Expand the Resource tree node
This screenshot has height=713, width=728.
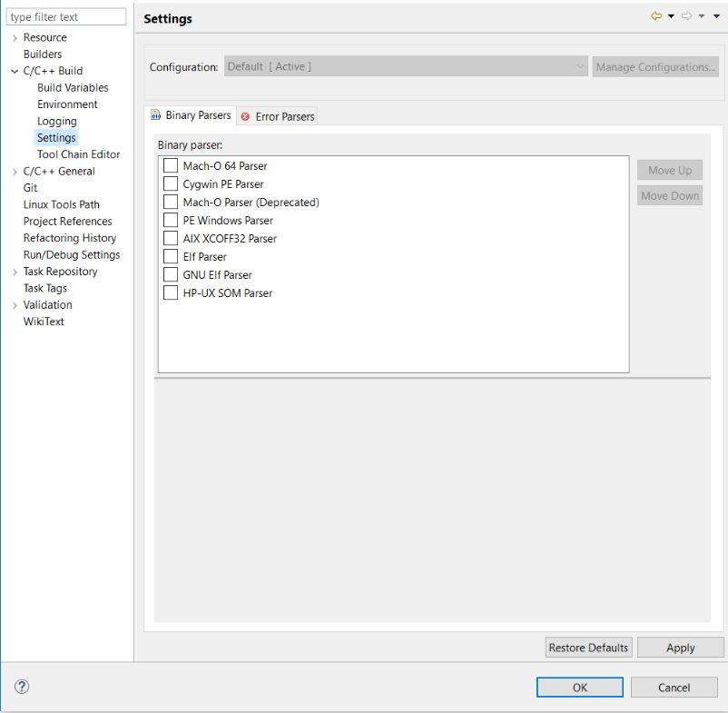pos(15,37)
